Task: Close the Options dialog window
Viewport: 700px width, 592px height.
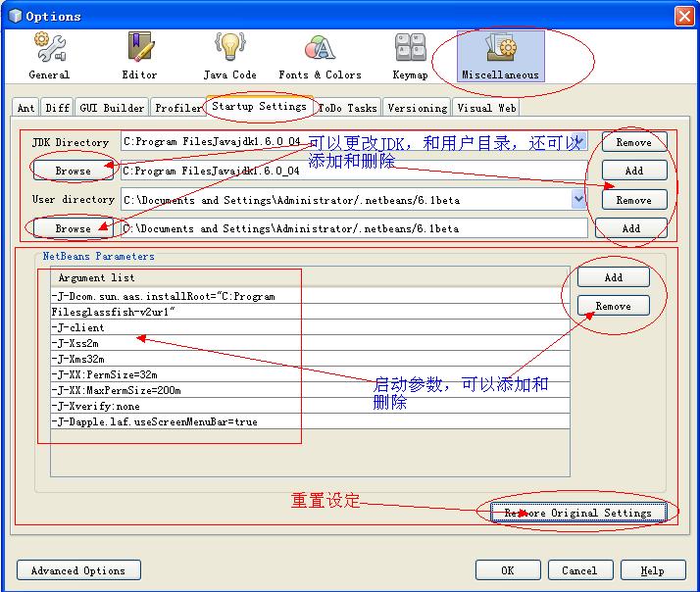Action: coord(684,16)
